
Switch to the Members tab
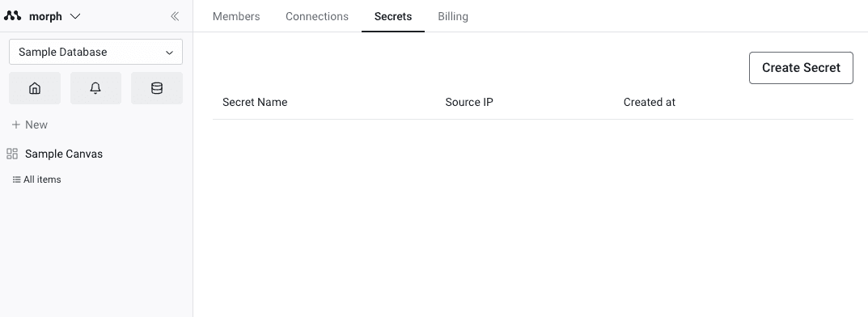pyautogui.click(x=236, y=17)
